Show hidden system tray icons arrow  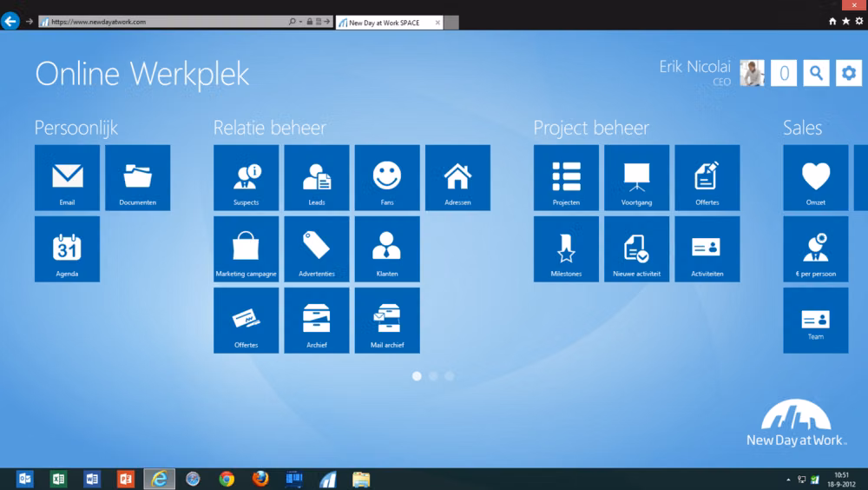pyautogui.click(x=788, y=480)
